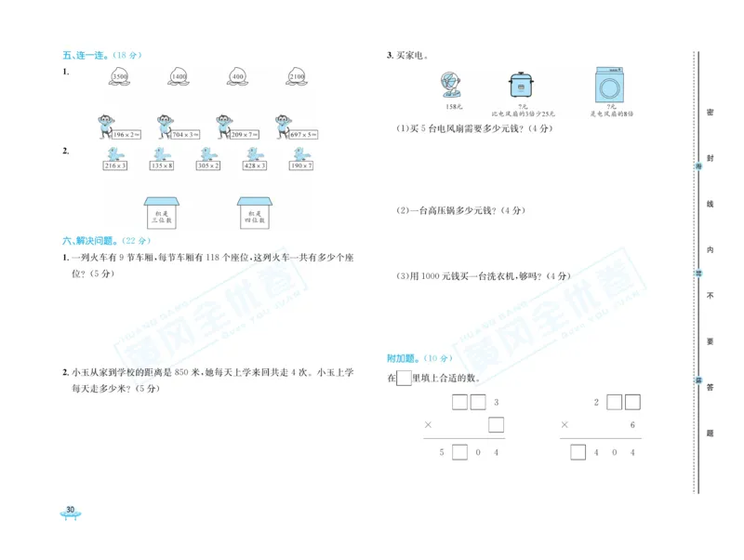The width and height of the screenshot is (744, 560).
Task: Select the electric fan priced 158元
Action: [x=450, y=86]
